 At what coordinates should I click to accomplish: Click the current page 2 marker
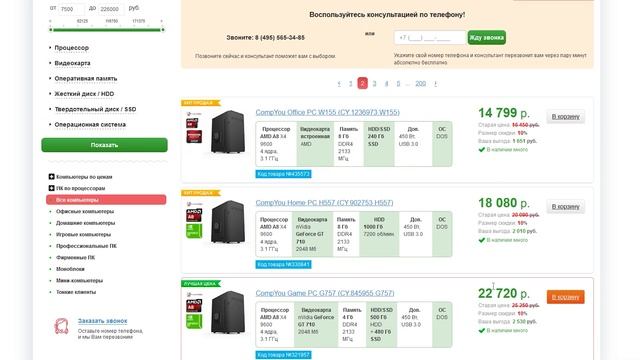click(362, 83)
